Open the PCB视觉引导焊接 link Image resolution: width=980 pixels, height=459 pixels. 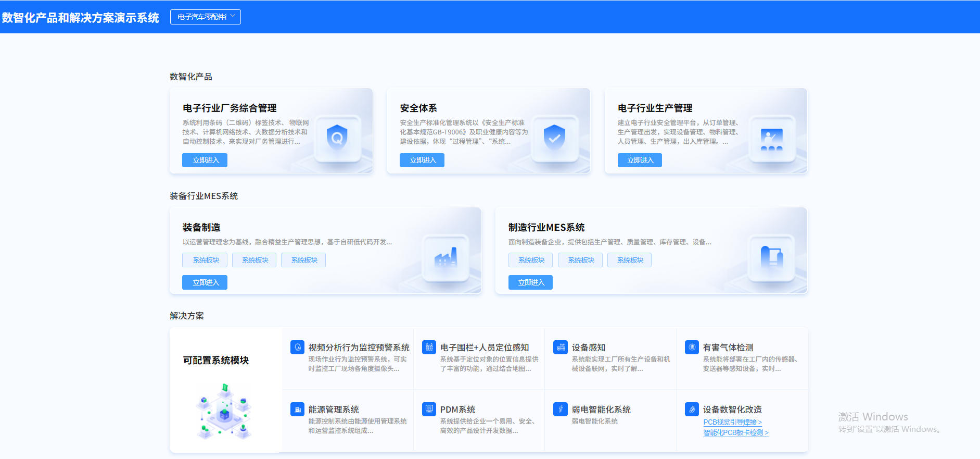point(732,422)
